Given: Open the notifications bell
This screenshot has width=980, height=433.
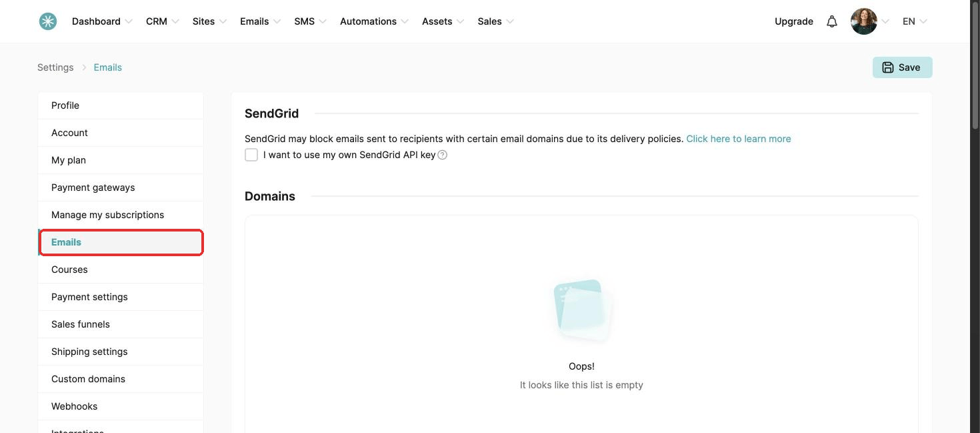Looking at the screenshot, I should (832, 21).
